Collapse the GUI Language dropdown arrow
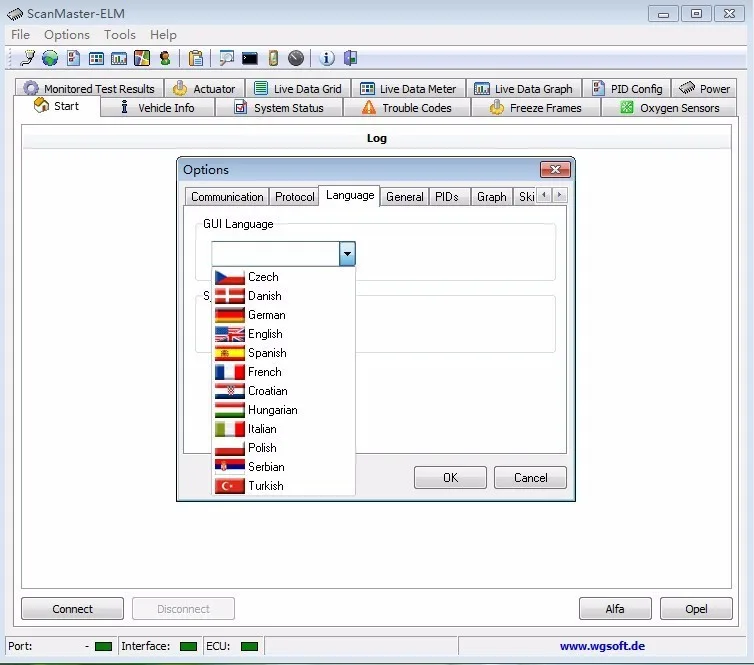 (x=347, y=253)
